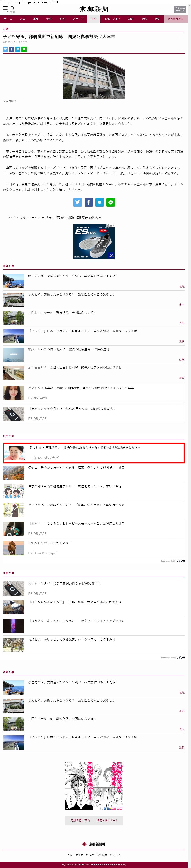Open スポーツ navigation menu item
The height and width of the screenshot is (868, 191).
pos(78,19)
